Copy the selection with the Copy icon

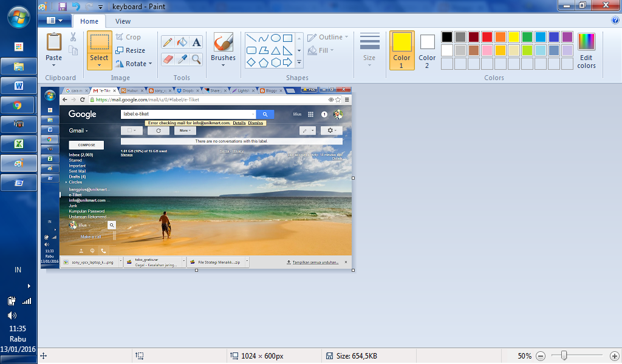(73, 50)
